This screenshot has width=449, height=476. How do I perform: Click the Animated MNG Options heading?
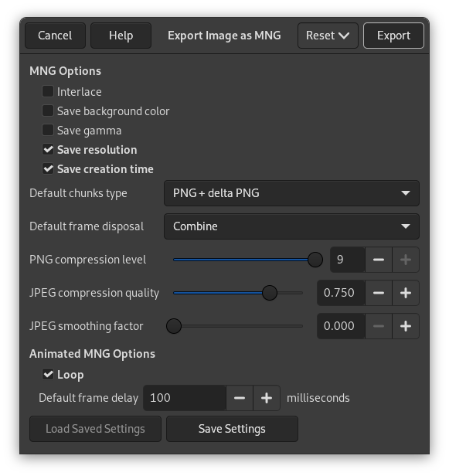[92, 354]
